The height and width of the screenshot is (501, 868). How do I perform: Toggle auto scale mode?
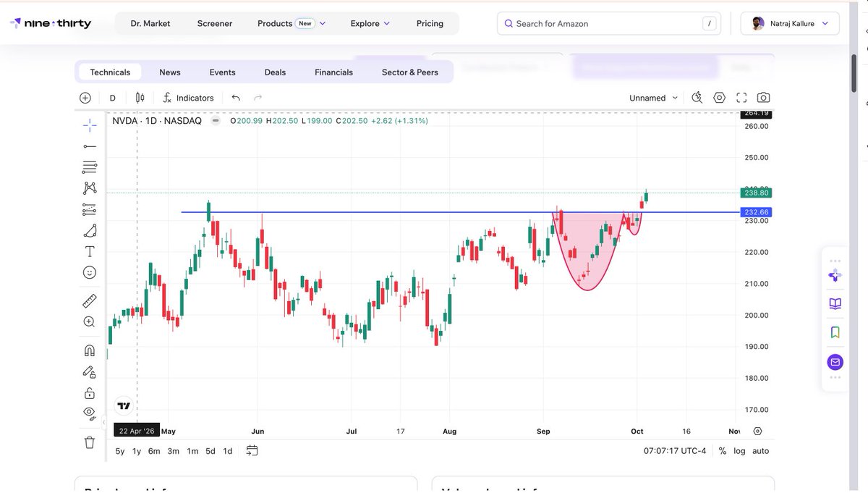760,451
